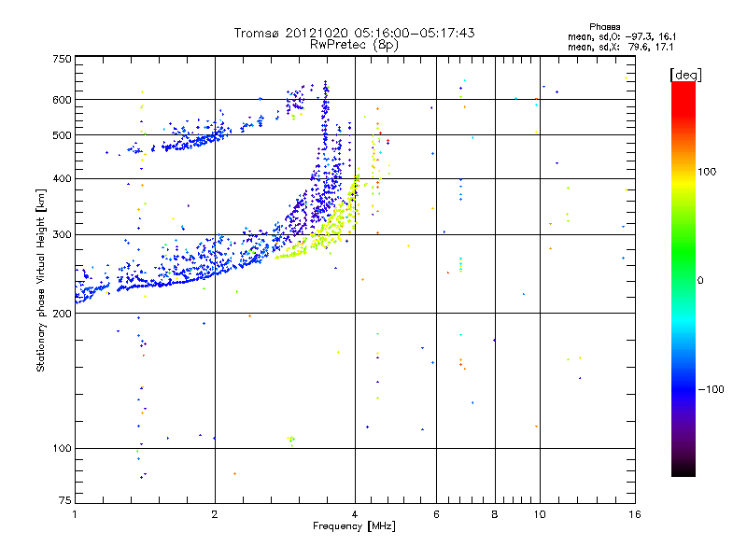
Task: Click y-axis tick label '750'
Action: (x=63, y=59)
